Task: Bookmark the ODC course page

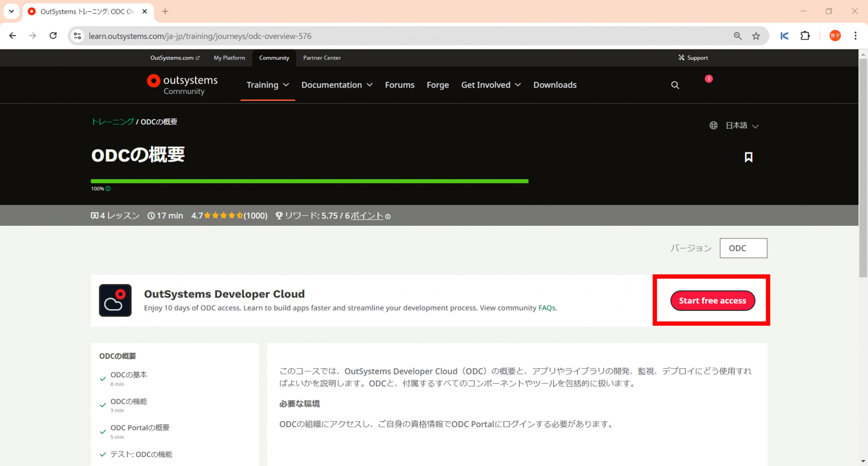Action: click(x=748, y=157)
